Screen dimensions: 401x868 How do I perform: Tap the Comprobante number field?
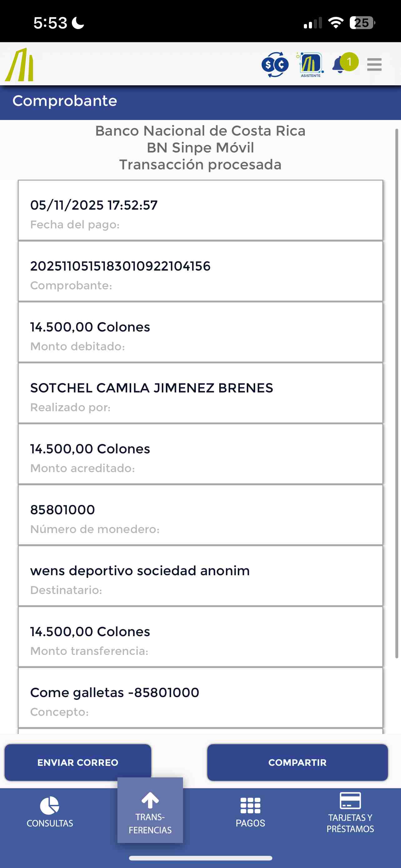(200, 272)
